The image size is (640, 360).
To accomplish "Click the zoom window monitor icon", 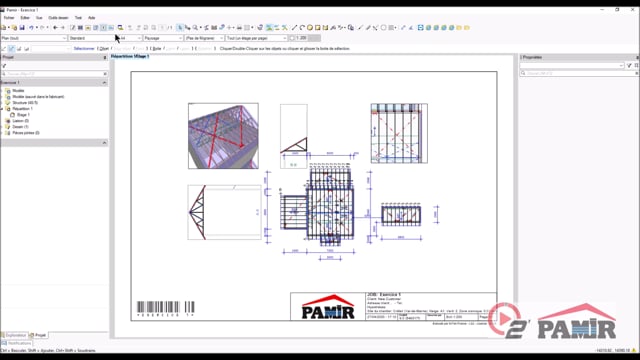I will click(x=120, y=28).
